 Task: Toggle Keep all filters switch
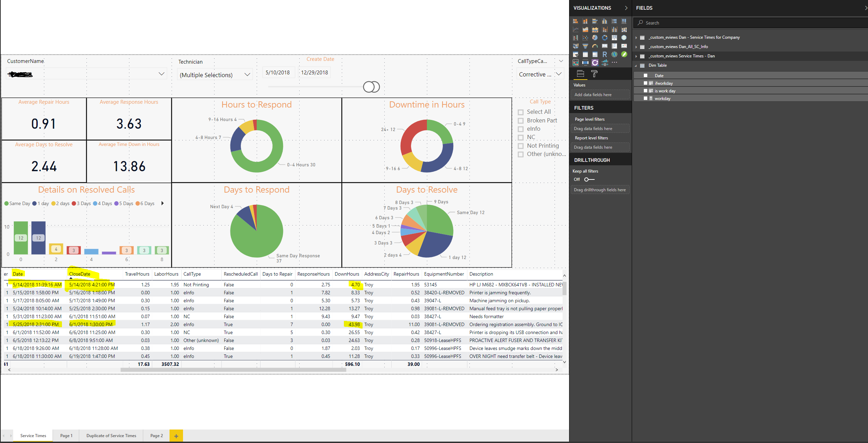tap(589, 179)
